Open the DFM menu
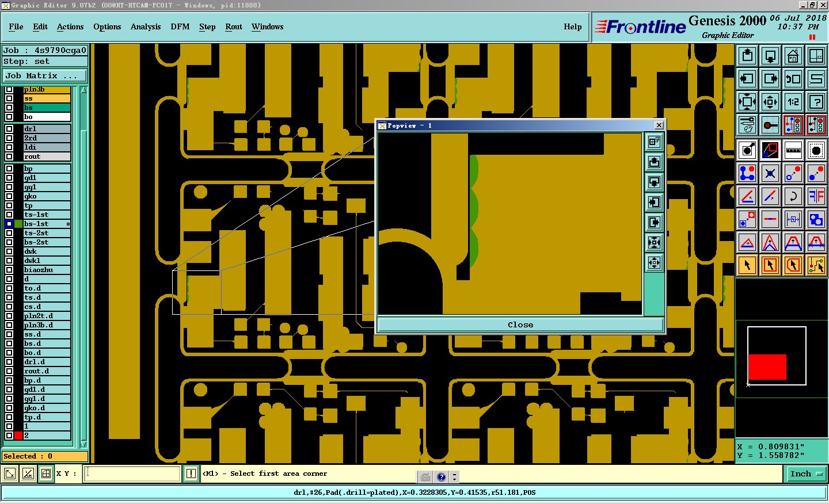This screenshot has width=829, height=504. (x=180, y=26)
